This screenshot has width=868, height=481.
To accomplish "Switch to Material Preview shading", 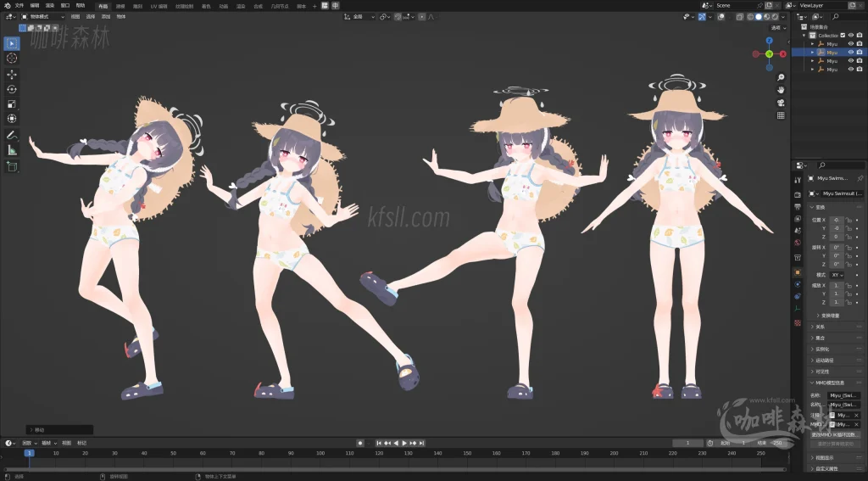I will click(x=766, y=17).
